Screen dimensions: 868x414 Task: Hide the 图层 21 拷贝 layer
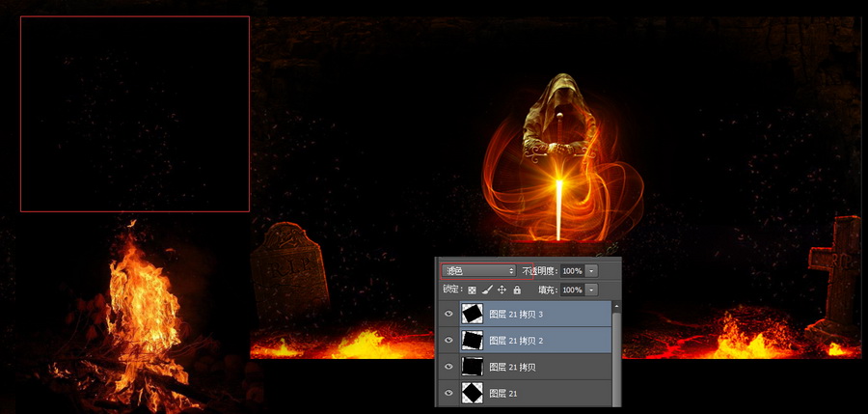point(448,367)
